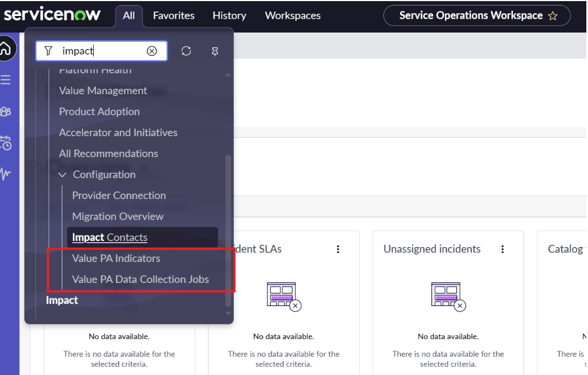Open Value PA Data Collection Jobs
Viewport: 588px width, 375px height.
pos(140,280)
